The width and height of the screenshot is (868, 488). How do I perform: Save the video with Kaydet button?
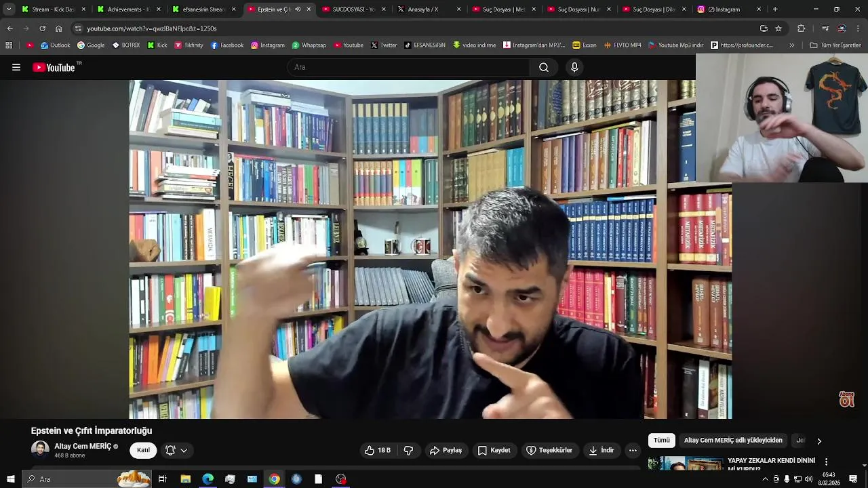pos(494,450)
